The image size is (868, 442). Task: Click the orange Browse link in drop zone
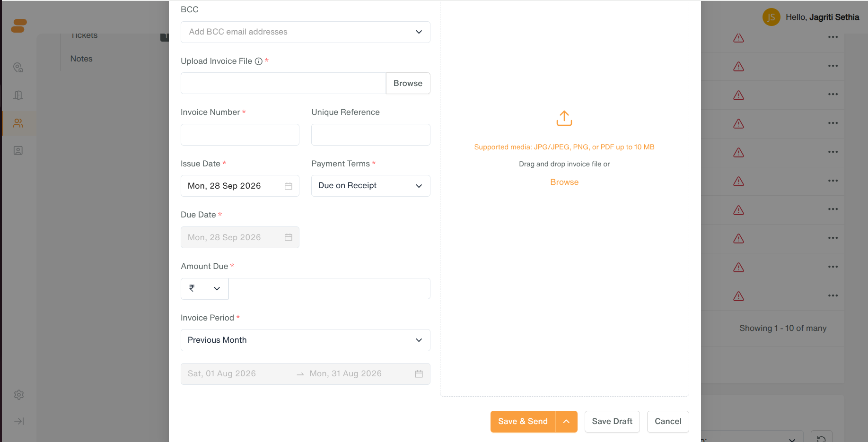click(564, 182)
